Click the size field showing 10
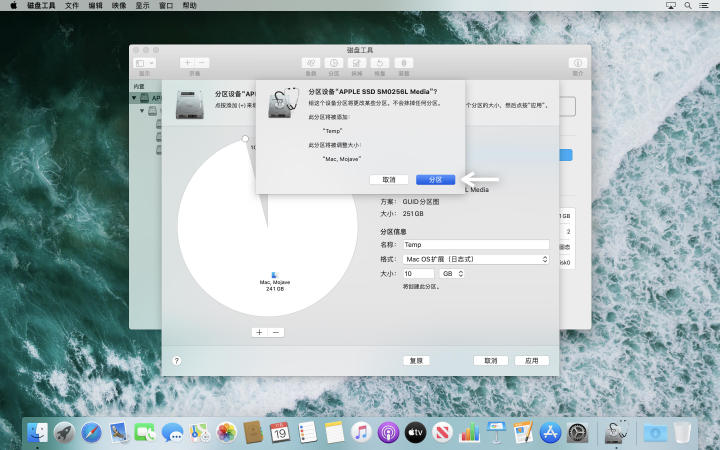720x450 pixels. (418, 274)
